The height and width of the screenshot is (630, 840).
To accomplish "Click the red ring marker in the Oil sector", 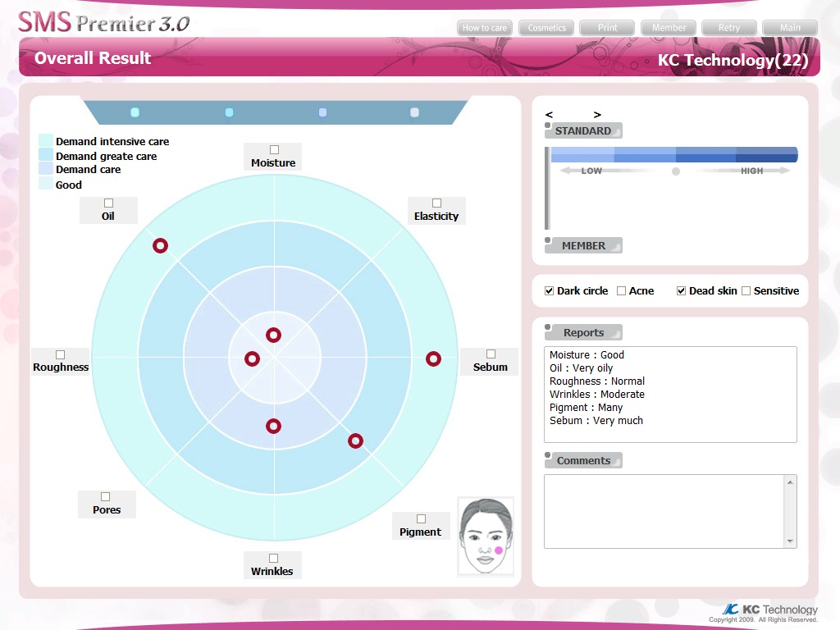I will pyautogui.click(x=160, y=245).
